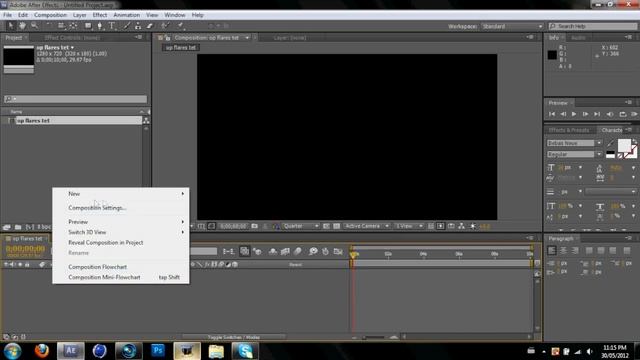Click the project panel search field
The image size is (640, 360).
click(x=76, y=99)
